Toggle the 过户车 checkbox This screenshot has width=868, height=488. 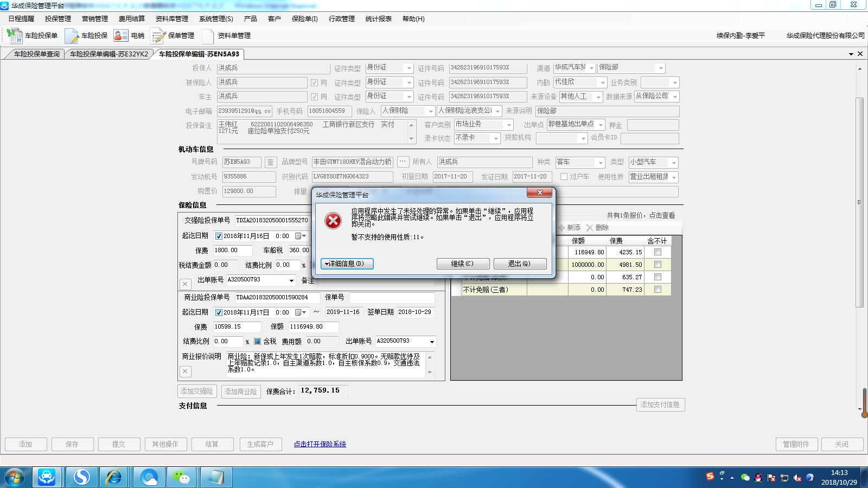pyautogui.click(x=564, y=177)
